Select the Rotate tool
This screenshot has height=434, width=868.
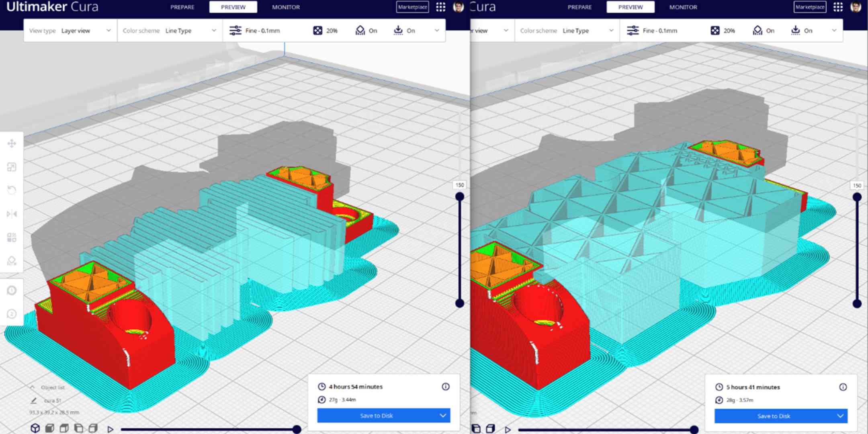click(12, 190)
